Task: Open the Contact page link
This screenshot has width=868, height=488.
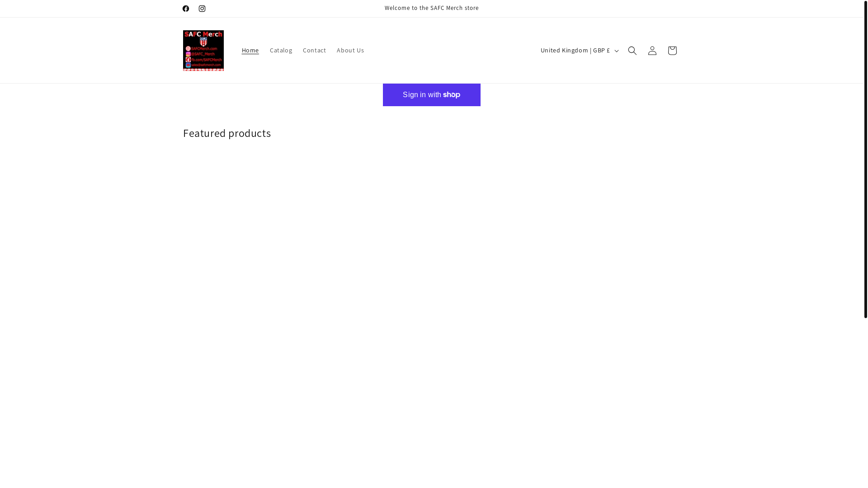Action: coord(314,50)
